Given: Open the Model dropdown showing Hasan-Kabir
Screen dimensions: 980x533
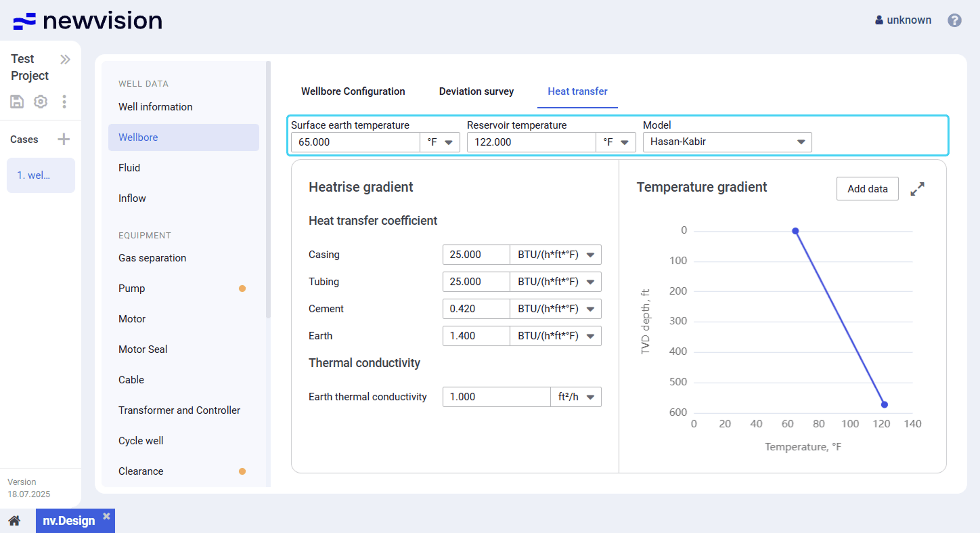Looking at the screenshot, I should (727, 142).
